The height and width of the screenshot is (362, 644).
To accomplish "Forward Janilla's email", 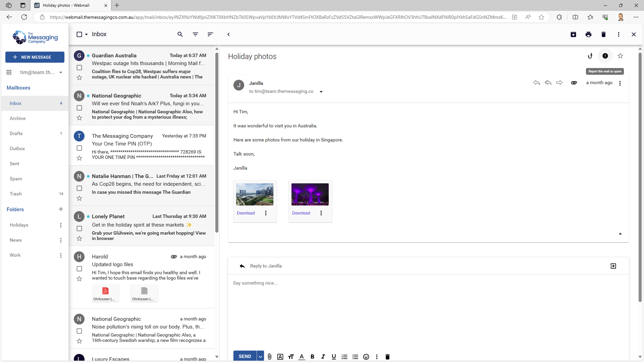I will click(x=559, y=83).
